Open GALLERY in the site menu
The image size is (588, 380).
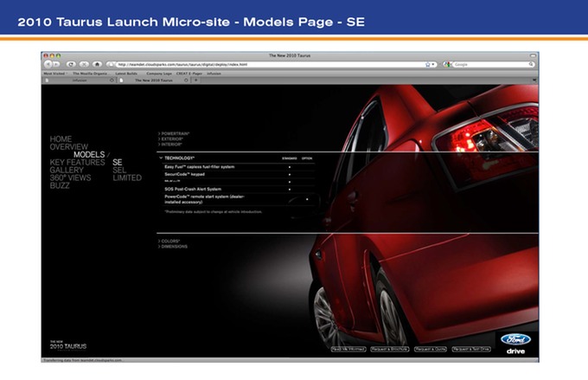pos(67,171)
